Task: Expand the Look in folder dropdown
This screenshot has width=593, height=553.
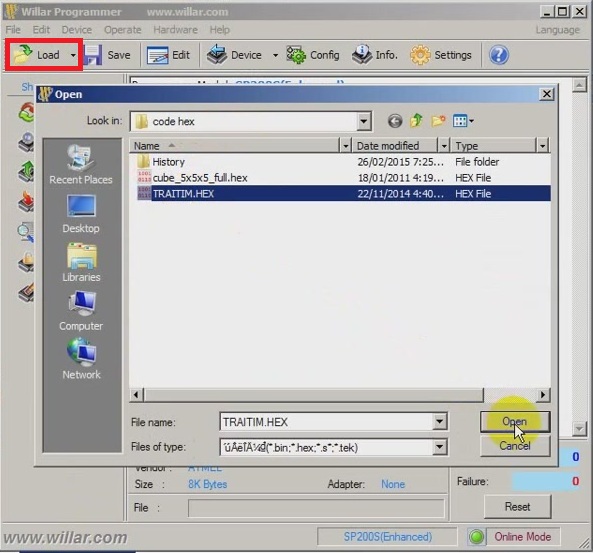Action: [363, 121]
